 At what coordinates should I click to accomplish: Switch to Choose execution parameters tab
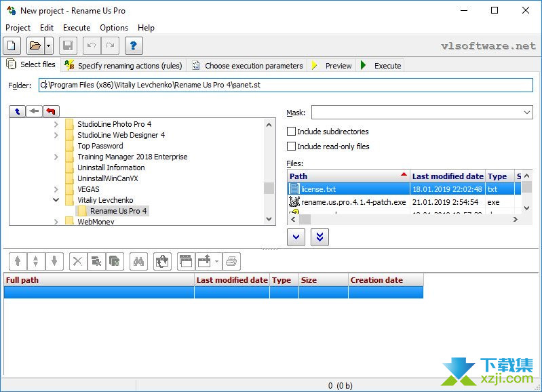coord(248,65)
